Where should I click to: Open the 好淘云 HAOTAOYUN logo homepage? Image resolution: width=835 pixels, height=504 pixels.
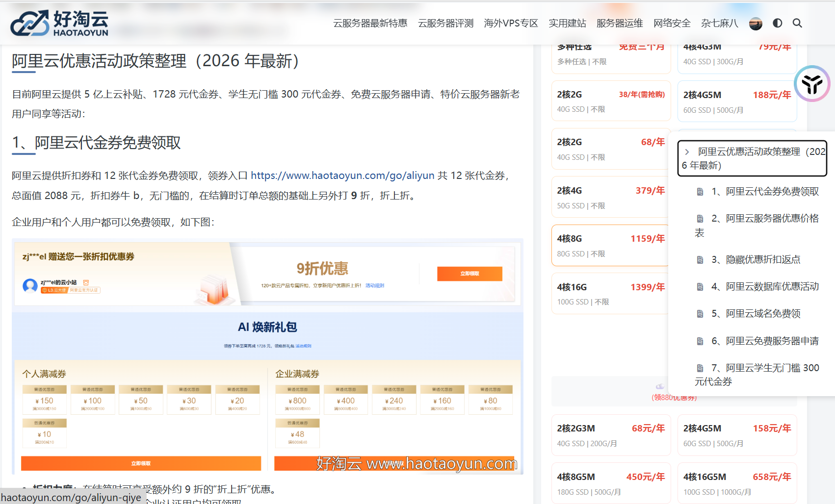(59, 23)
